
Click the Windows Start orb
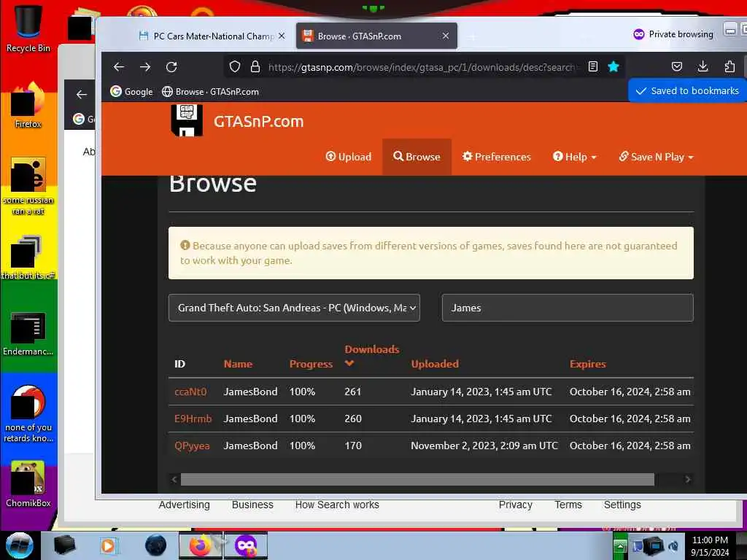[20, 545]
